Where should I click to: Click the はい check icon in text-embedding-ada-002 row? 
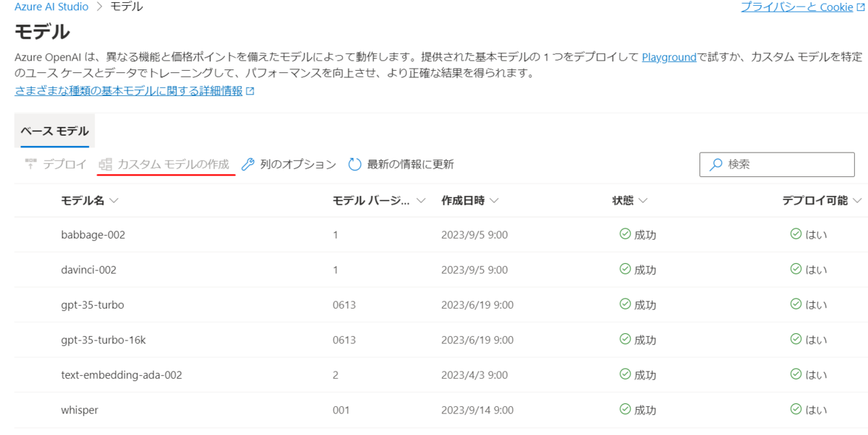[796, 374]
